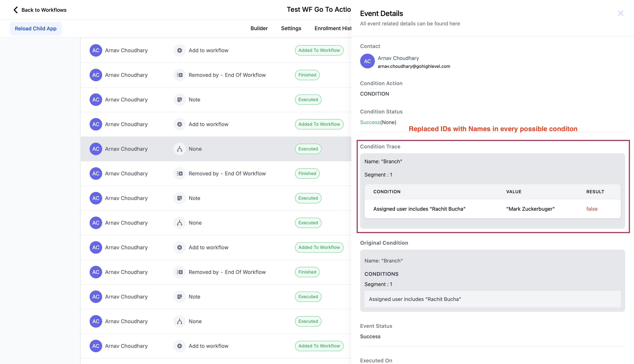
Task: Click the branch condition icon in highlighted None row
Action: coord(179,149)
